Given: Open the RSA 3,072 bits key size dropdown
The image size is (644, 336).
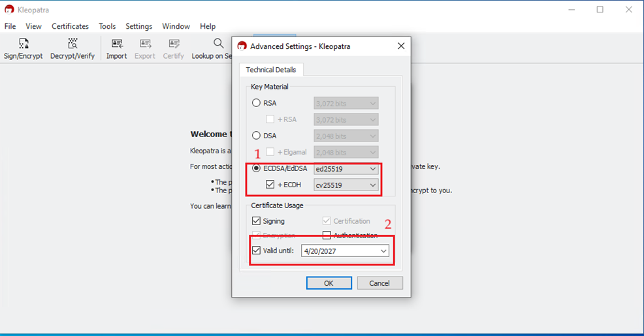Looking at the screenshot, I should pyautogui.click(x=346, y=103).
